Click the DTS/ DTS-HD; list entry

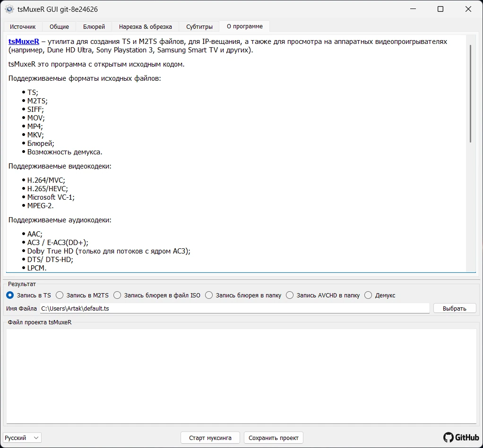[x=50, y=259]
